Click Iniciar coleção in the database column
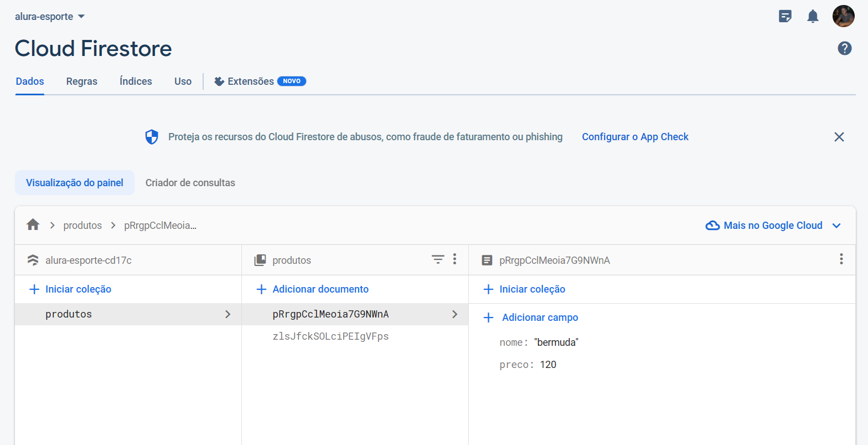Image resolution: width=868 pixels, height=445 pixels. (79, 289)
